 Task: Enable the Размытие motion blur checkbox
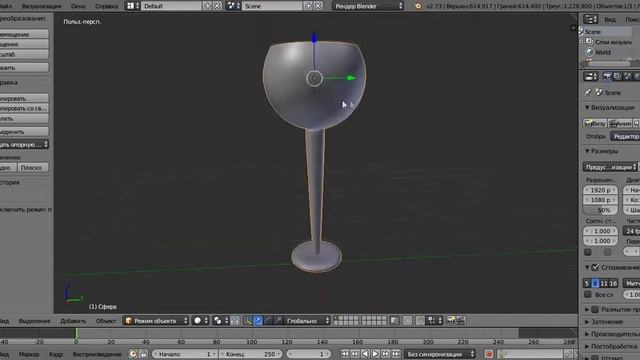[x=595, y=309]
